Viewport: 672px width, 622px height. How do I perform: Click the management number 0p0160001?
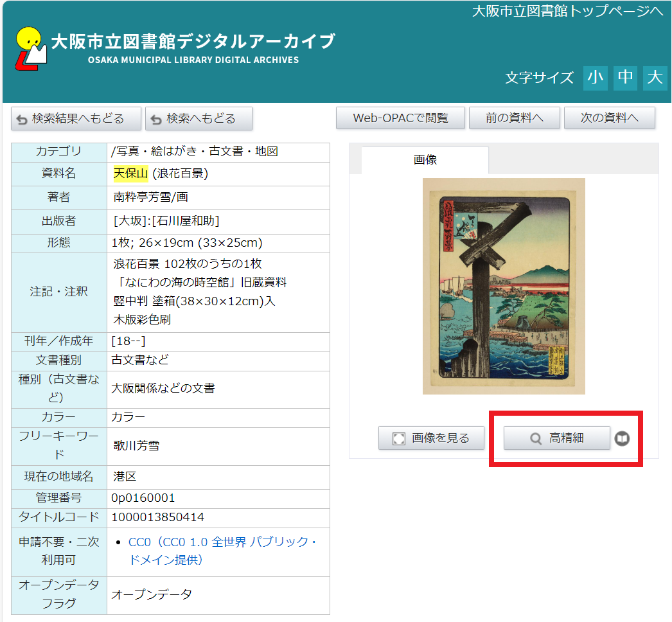click(x=143, y=498)
